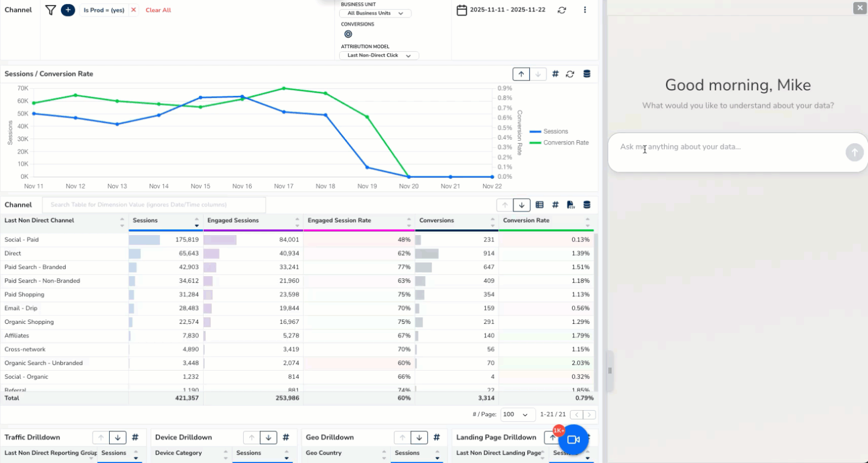The image size is (868, 463).
Task: Open the three-dot overflow menu
Action: (585, 10)
